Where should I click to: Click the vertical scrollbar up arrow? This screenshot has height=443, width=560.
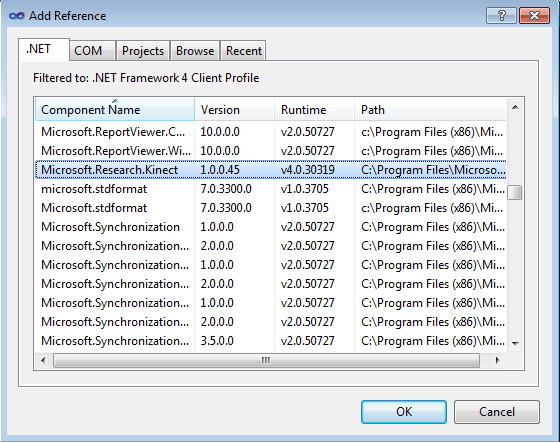[x=515, y=107]
